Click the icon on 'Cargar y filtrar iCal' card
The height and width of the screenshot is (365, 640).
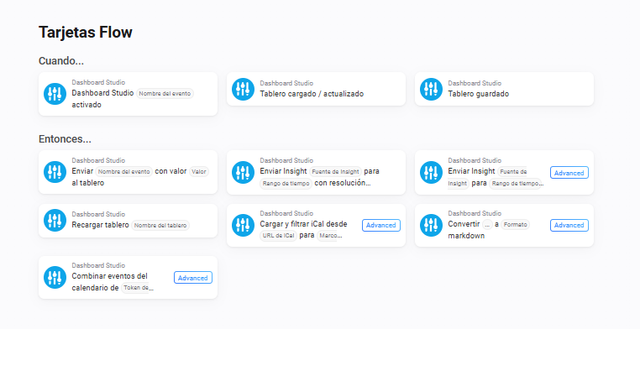pos(243,225)
